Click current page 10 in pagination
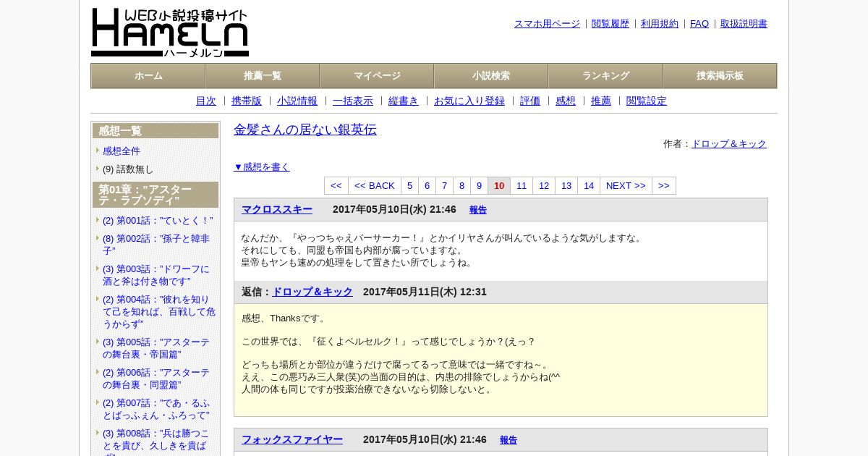Image resolution: width=868 pixels, height=456 pixels. (499, 186)
